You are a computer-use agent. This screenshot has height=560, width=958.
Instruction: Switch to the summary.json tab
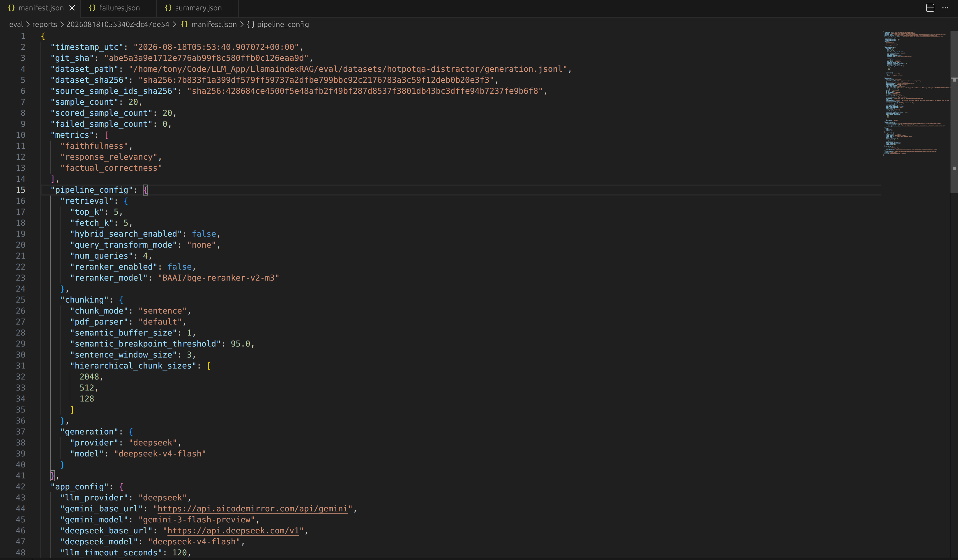pos(198,8)
